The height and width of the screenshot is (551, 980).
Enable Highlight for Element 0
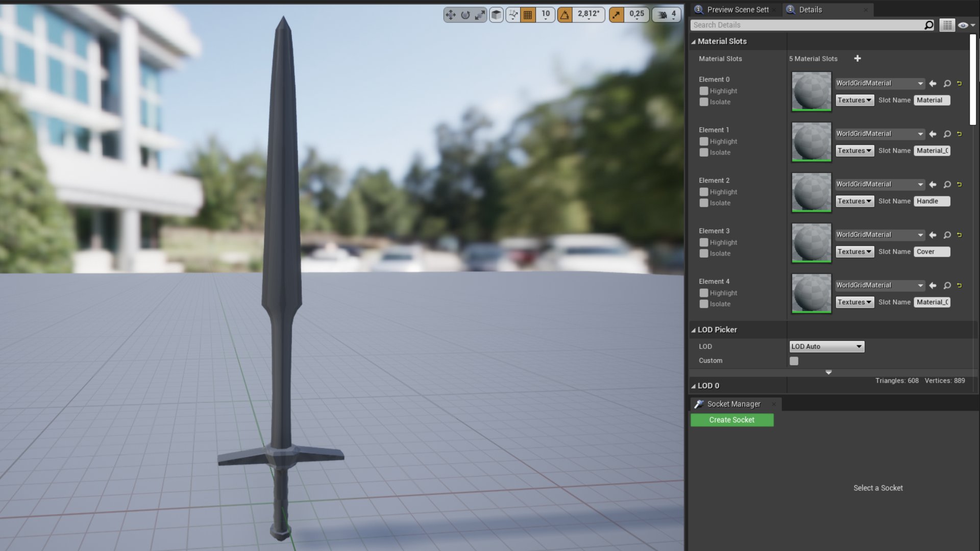point(704,91)
